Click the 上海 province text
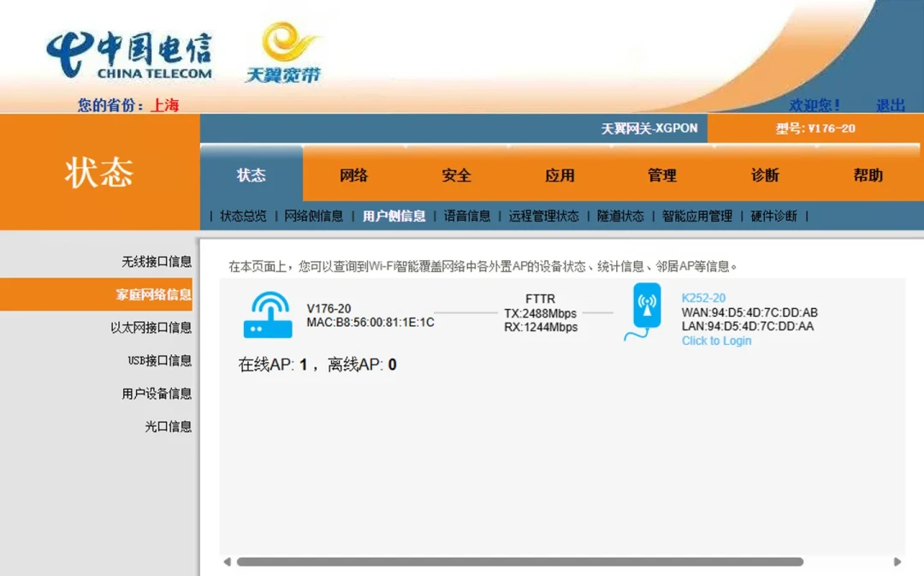Viewport: 924px width, 576px height. tap(165, 105)
